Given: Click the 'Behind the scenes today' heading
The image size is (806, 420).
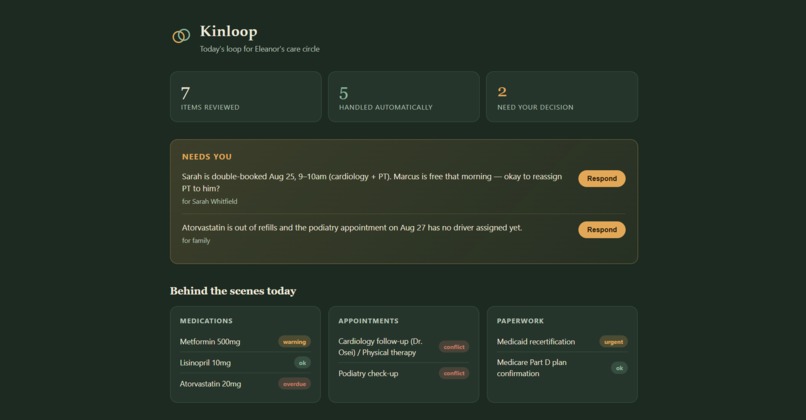Looking at the screenshot, I should [233, 291].
